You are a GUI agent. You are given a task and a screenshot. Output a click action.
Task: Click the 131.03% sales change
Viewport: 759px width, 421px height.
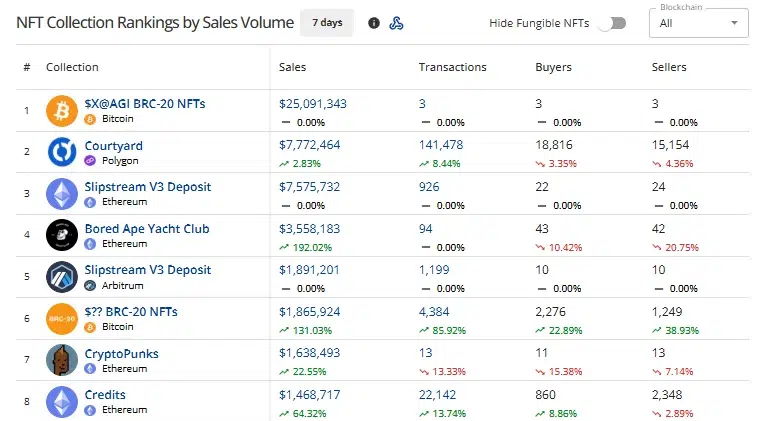312,331
